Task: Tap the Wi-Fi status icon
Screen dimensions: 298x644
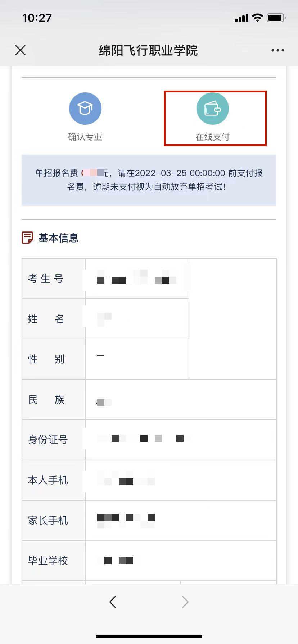Action: 257,18
